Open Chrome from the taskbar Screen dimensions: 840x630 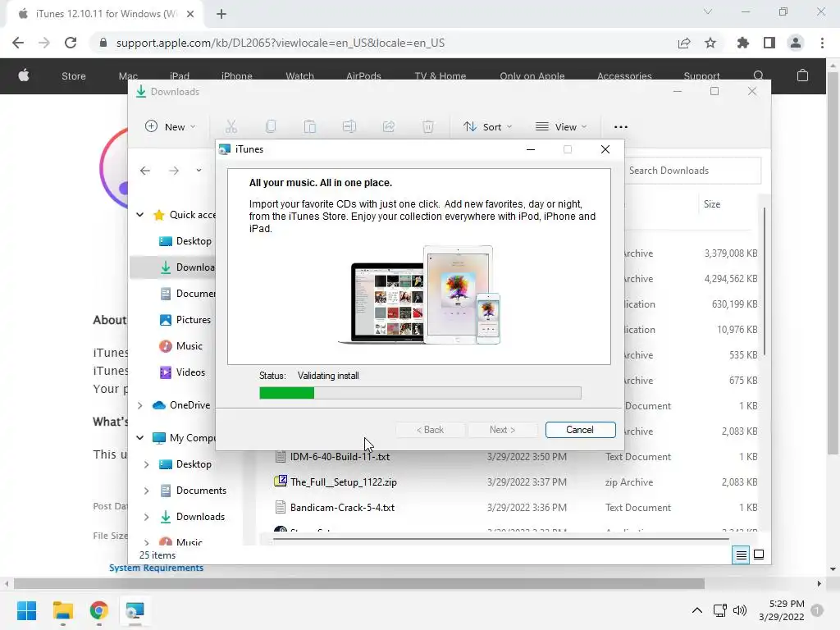pyautogui.click(x=98, y=610)
